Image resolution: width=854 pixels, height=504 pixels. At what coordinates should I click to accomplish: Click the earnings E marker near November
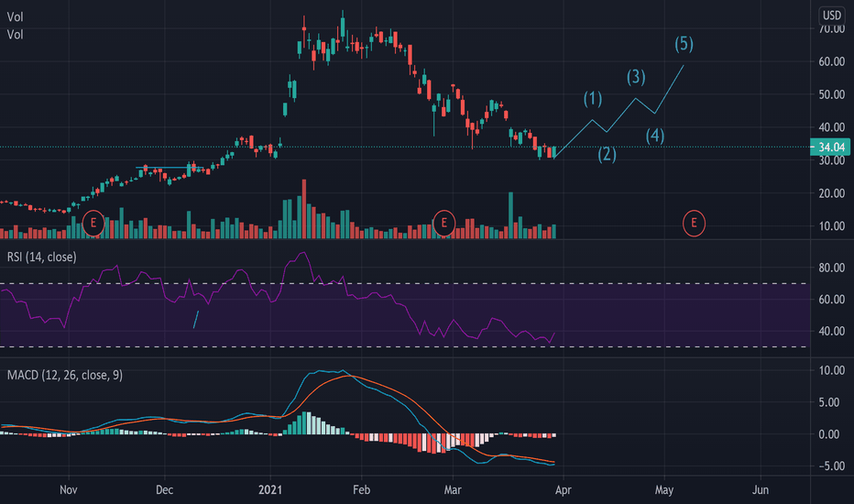[93, 223]
